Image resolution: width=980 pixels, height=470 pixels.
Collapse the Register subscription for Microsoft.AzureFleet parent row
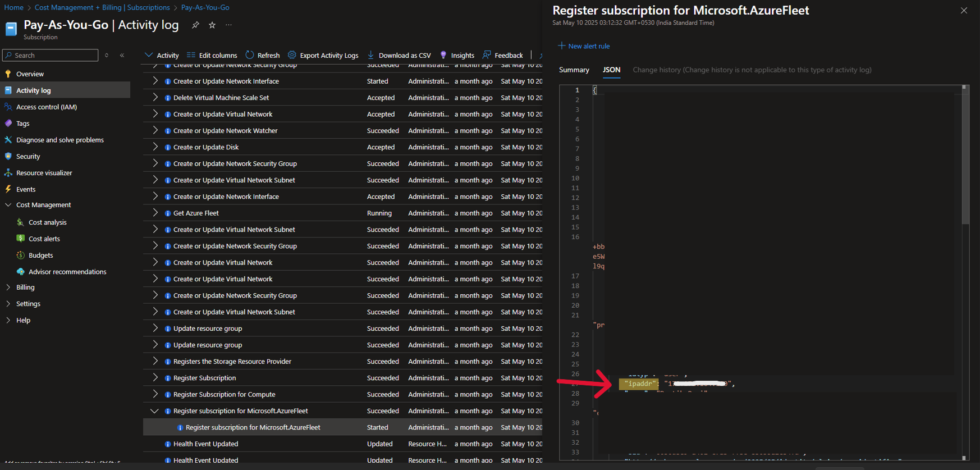[x=154, y=411]
